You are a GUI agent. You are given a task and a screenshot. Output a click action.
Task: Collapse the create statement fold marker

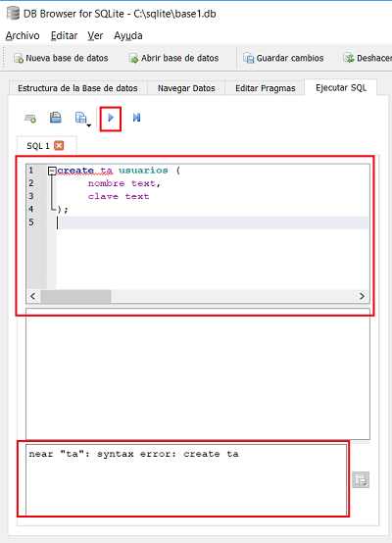[x=52, y=171]
